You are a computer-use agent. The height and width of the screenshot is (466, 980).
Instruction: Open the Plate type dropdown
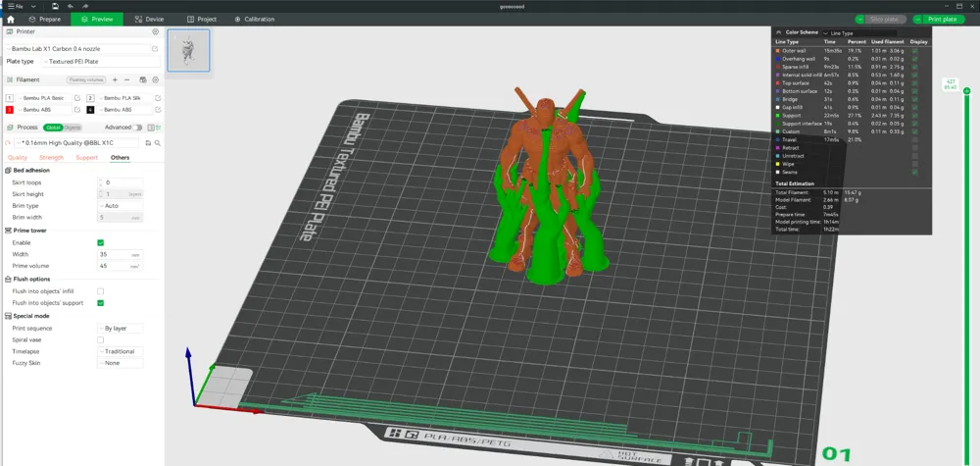coord(101,61)
